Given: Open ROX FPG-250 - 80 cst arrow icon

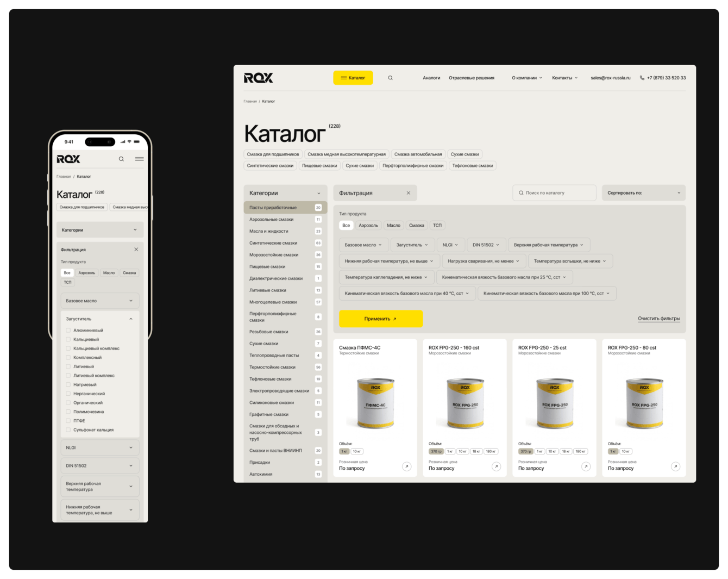Looking at the screenshot, I should click(x=675, y=466).
